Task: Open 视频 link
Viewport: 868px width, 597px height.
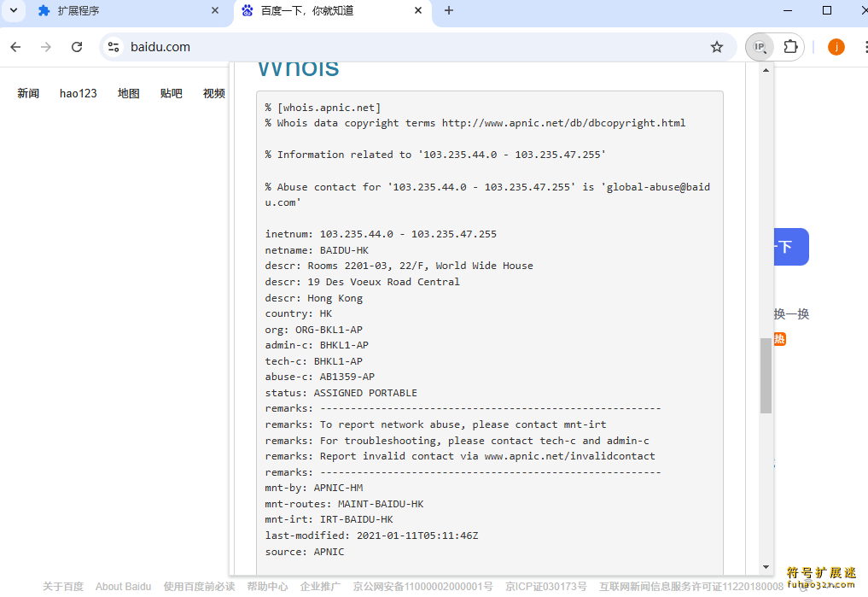Action: pyautogui.click(x=213, y=93)
